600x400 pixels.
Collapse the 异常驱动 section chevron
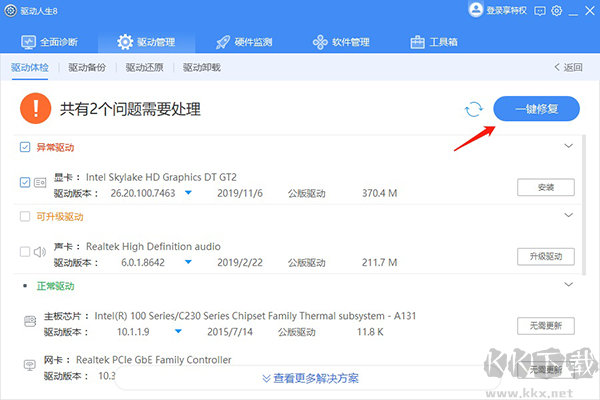coord(569,146)
